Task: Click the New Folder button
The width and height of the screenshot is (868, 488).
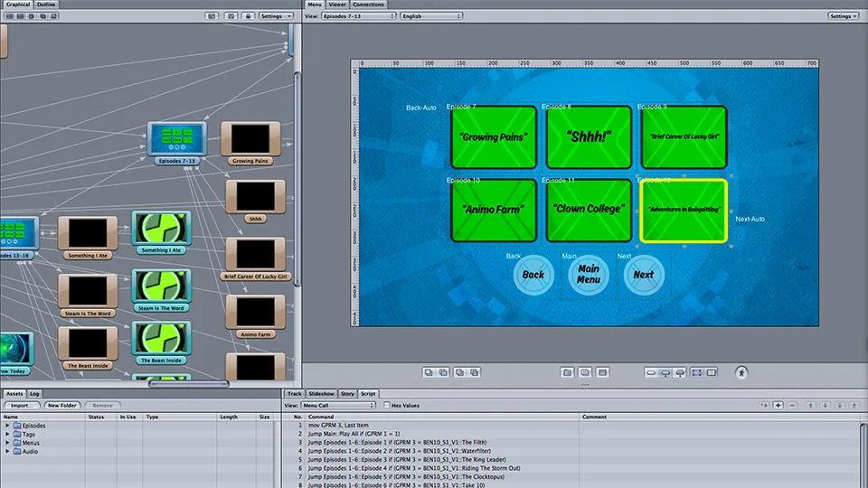Action: click(x=62, y=406)
